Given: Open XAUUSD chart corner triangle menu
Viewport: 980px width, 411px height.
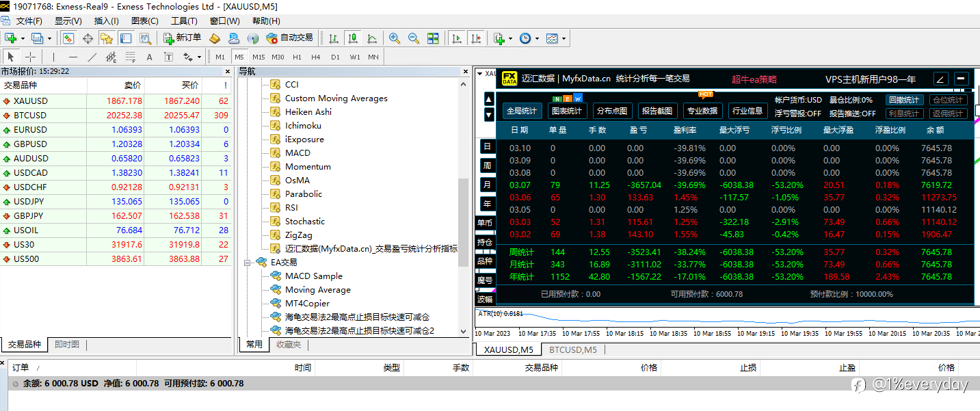Looking at the screenshot, I should pos(479,74).
